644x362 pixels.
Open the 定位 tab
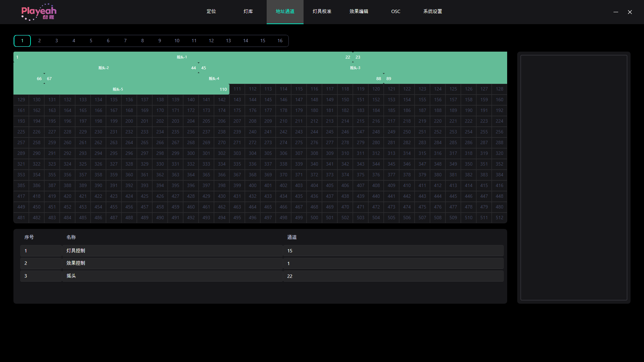click(211, 11)
